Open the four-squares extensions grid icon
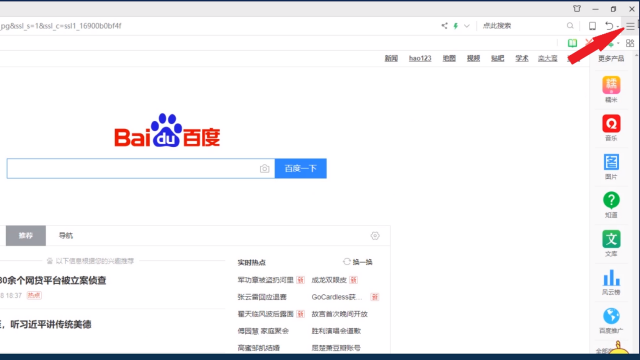This screenshot has width=640, height=360. (x=630, y=43)
